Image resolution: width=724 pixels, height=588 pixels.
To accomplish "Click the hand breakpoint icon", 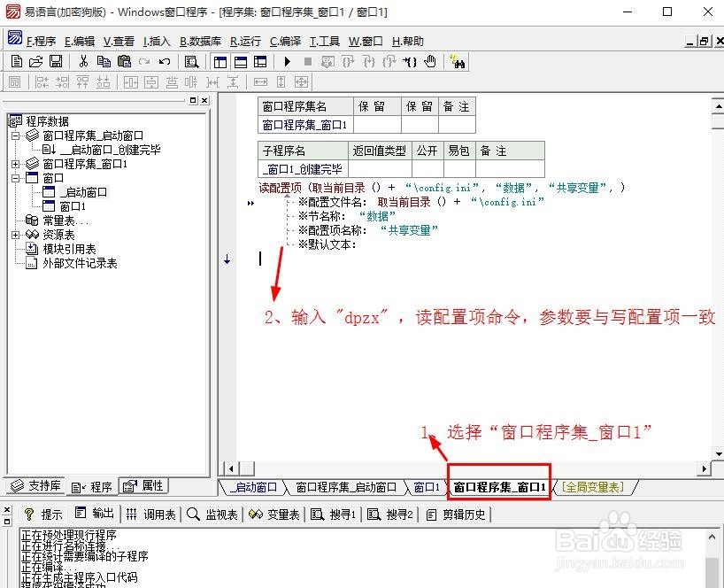I will click(x=430, y=61).
